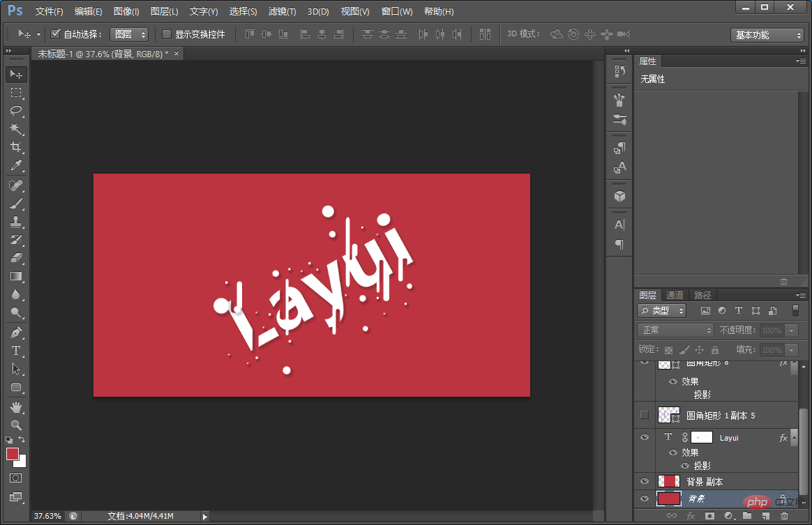Select the Hand tool

[16, 407]
